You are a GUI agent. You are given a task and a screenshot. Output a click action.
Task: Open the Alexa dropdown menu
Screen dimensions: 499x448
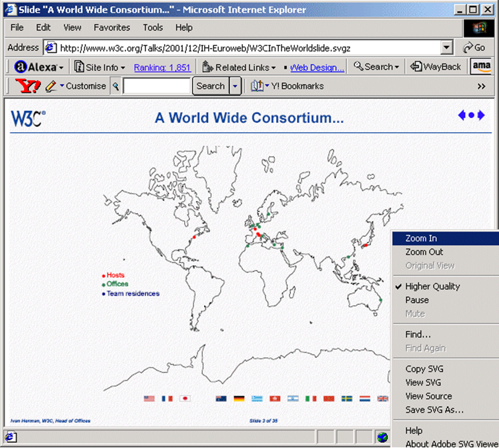click(x=61, y=67)
